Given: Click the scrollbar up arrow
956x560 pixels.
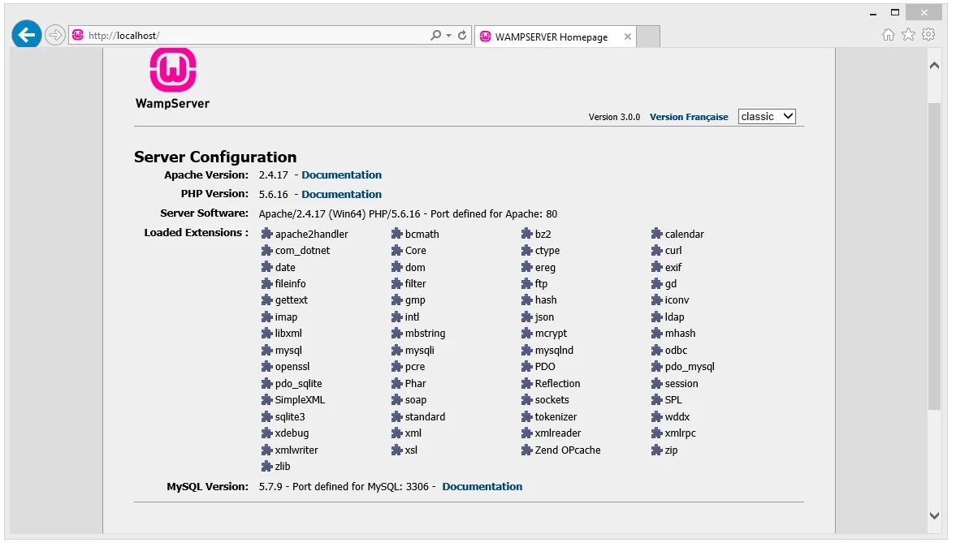Looking at the screenshot, I should tap(934, 65).
